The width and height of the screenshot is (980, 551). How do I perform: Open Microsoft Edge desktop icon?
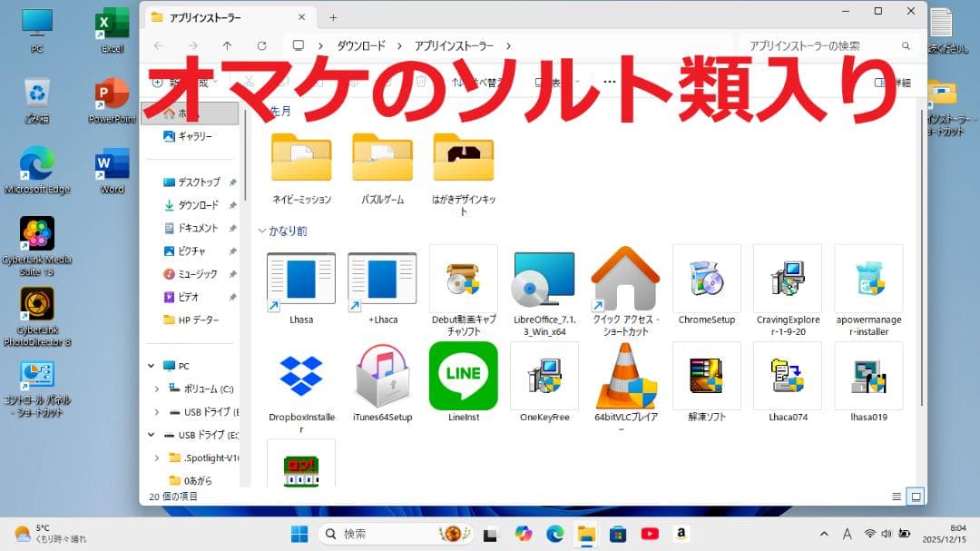click(x=37, y=170)
